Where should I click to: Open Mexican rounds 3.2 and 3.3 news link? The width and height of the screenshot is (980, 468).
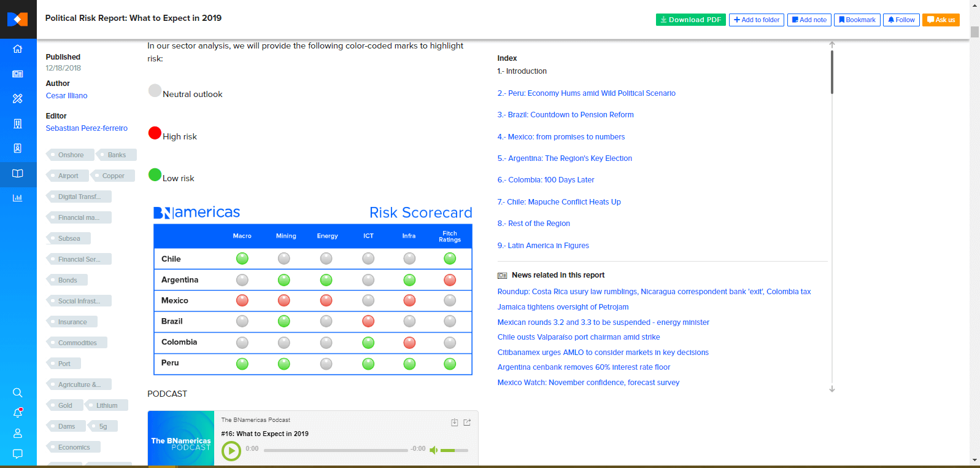click(603, 322)
